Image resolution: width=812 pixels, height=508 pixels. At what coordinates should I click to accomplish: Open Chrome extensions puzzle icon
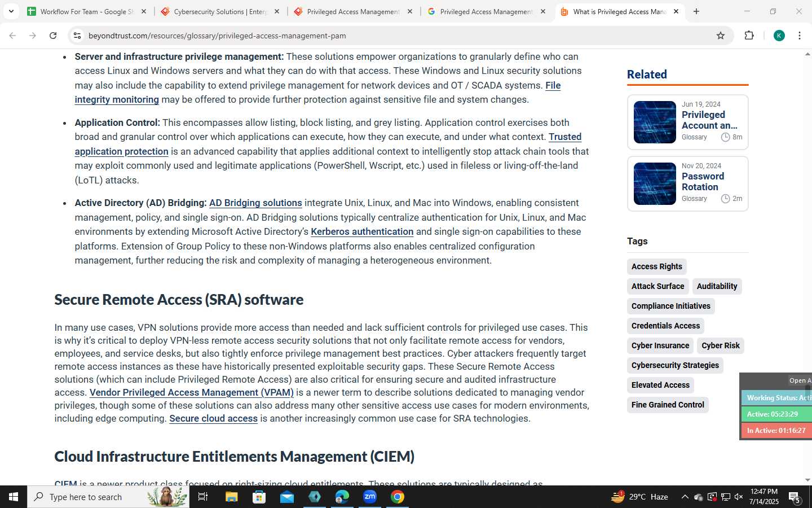tap(749, 36)
